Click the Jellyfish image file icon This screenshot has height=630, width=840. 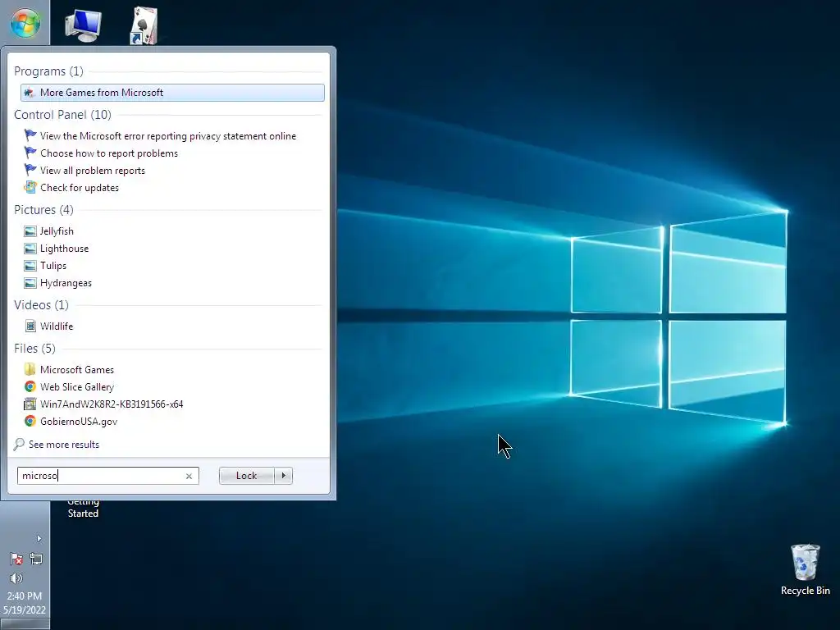[30, 231]
